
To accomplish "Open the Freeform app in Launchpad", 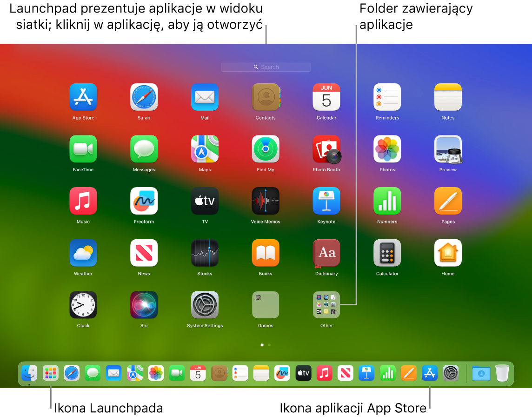I will coord(144,201).
